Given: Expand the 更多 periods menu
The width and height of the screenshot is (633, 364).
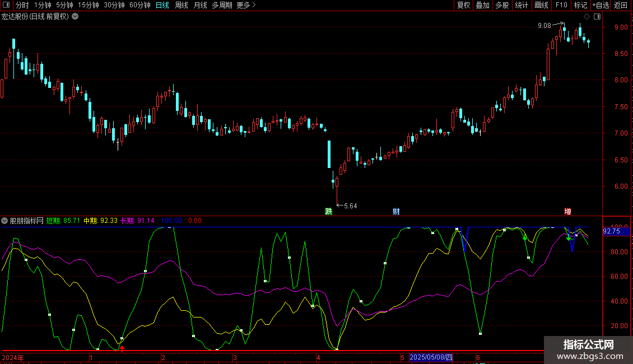Looking at the screenshot, I should [246, 6].
